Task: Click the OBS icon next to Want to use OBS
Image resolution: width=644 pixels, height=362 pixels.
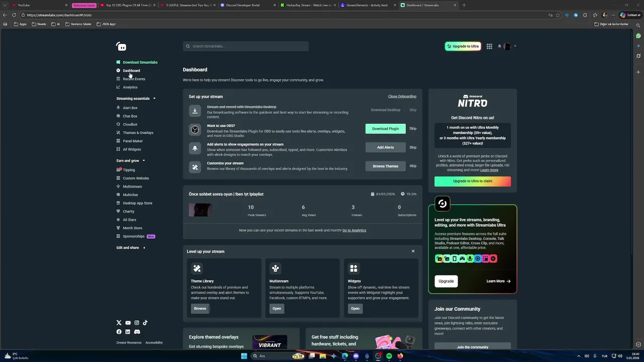Action: click(195, 130)
